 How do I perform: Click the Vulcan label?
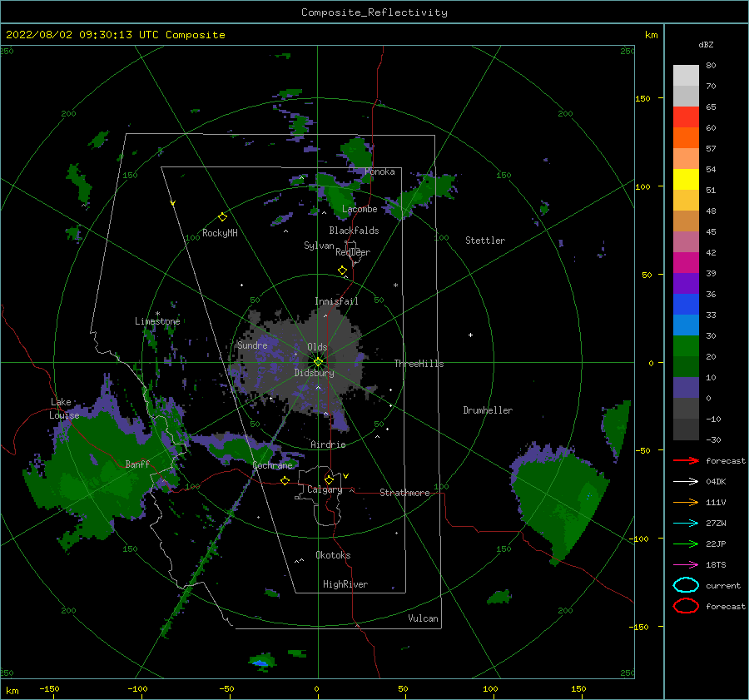coord(423,618)
